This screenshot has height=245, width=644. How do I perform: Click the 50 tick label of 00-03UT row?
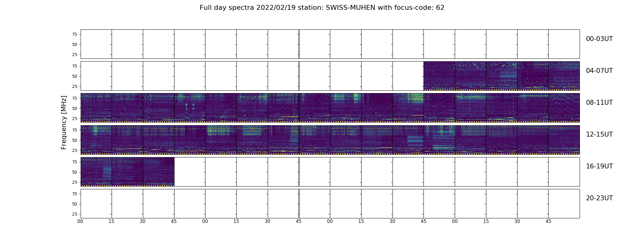point(75,44)
